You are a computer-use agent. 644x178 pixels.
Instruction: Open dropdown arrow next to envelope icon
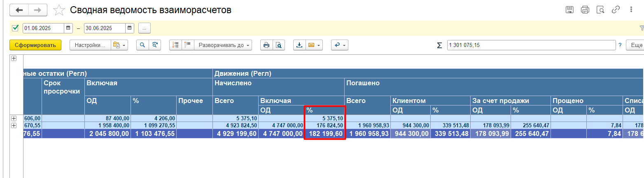pyautogui.click(x=319, y=45)
